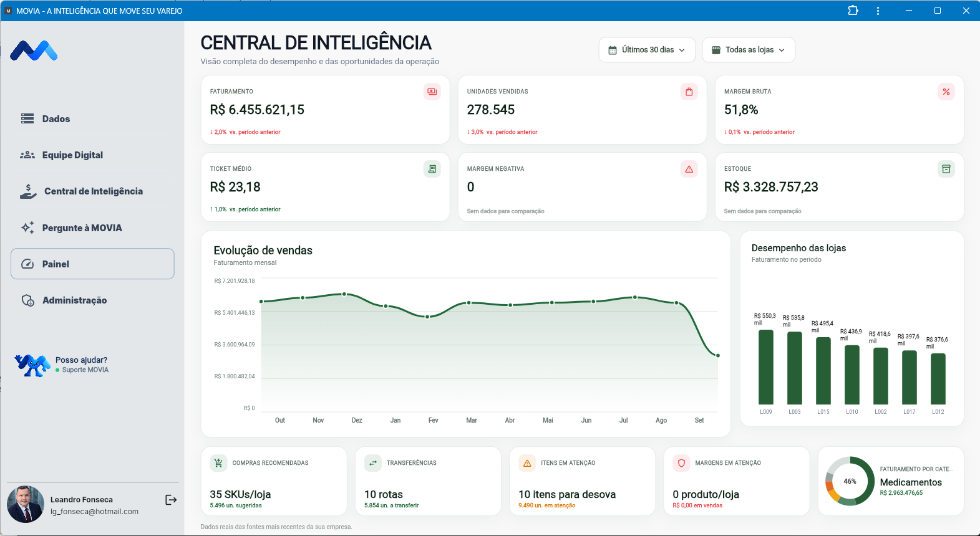Open the 10 itens para desova card
Screen dimensions: 980x536
[582, 481]
